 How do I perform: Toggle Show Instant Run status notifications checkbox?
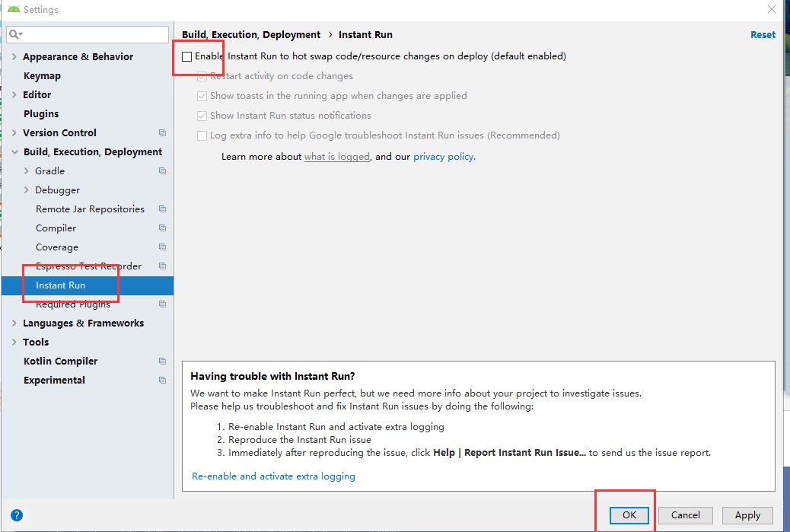pyautogui.click(x=202, y=116)
